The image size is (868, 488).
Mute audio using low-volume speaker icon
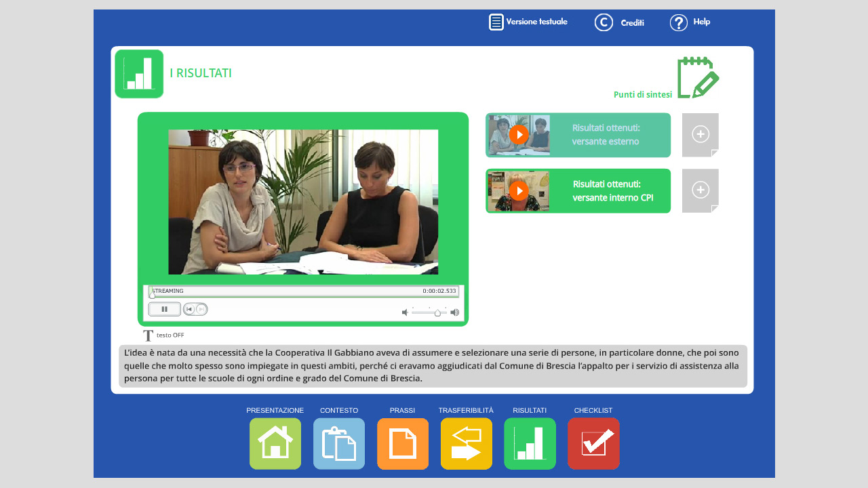pyautogui.click(x=405, y=312)
